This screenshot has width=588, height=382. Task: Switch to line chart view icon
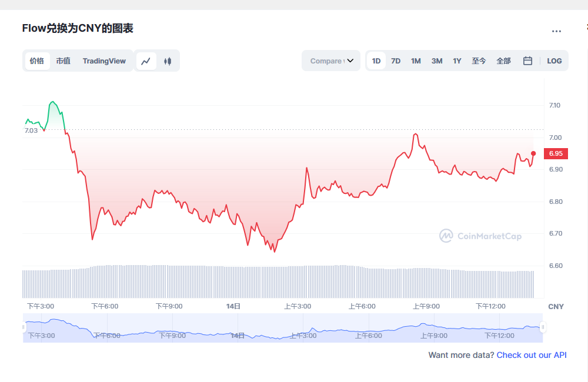click(146, 61)
